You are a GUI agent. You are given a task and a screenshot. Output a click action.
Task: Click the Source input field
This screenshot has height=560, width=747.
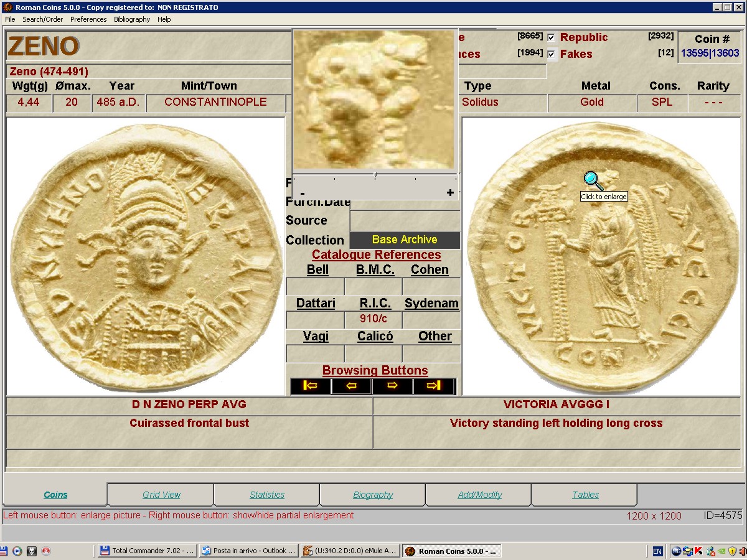[x=405, y=220]
